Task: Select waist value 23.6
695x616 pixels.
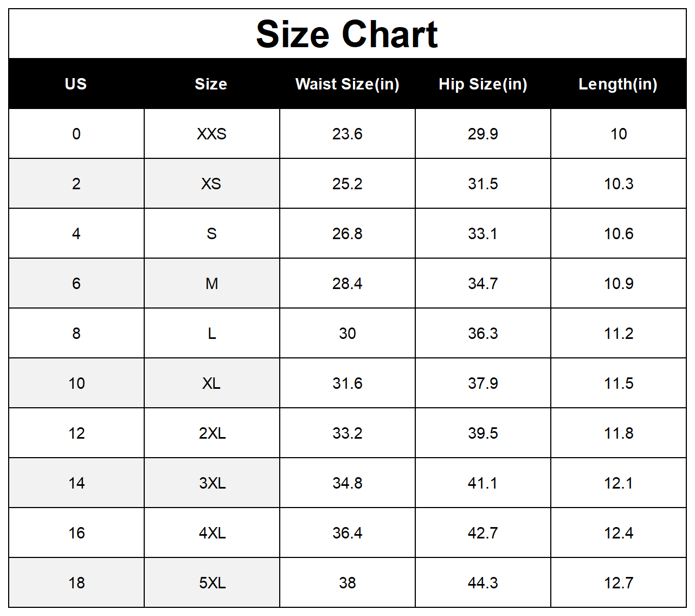Action: click(347, 134)
